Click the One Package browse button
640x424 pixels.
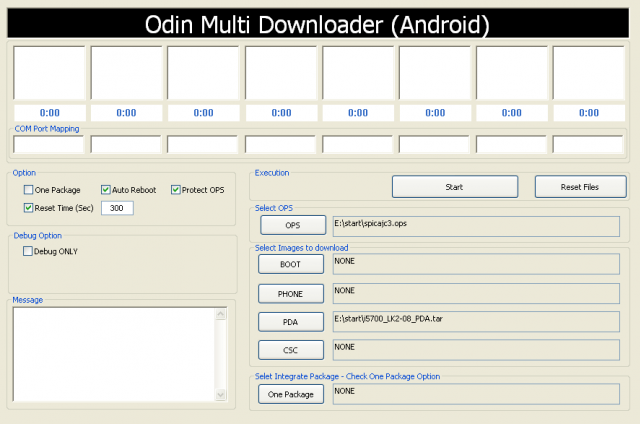pos(291,394)
